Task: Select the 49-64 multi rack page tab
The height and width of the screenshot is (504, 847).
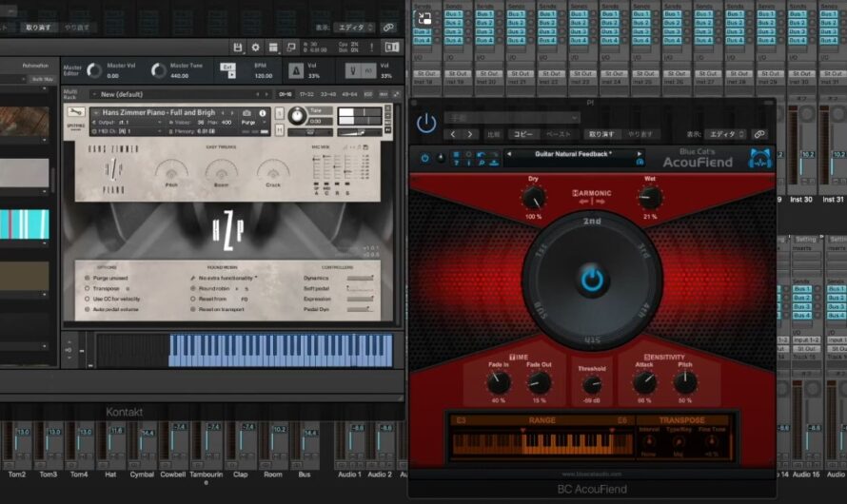Action: (x=349, y=94)
